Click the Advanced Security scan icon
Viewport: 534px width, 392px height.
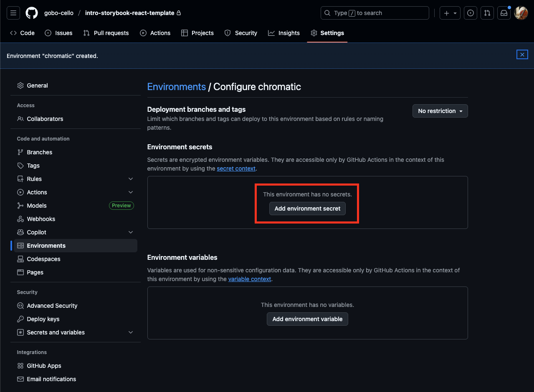coord(20,306)
